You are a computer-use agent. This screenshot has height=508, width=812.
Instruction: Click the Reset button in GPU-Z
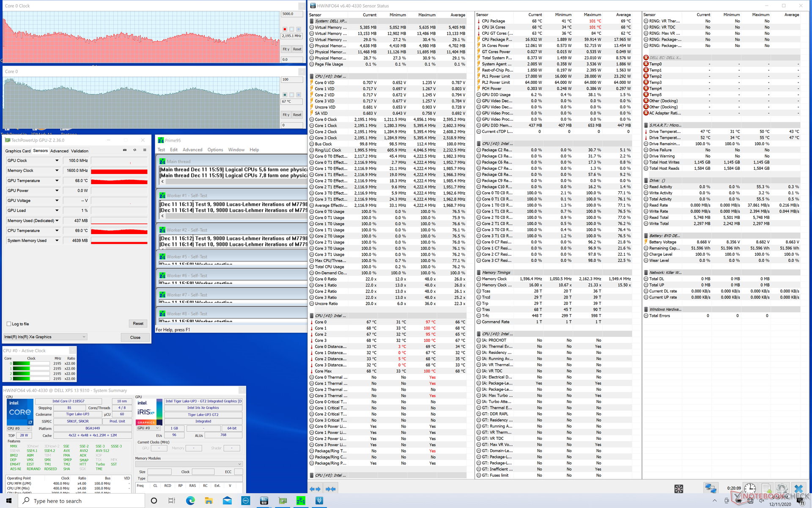(x=138, y=323)
